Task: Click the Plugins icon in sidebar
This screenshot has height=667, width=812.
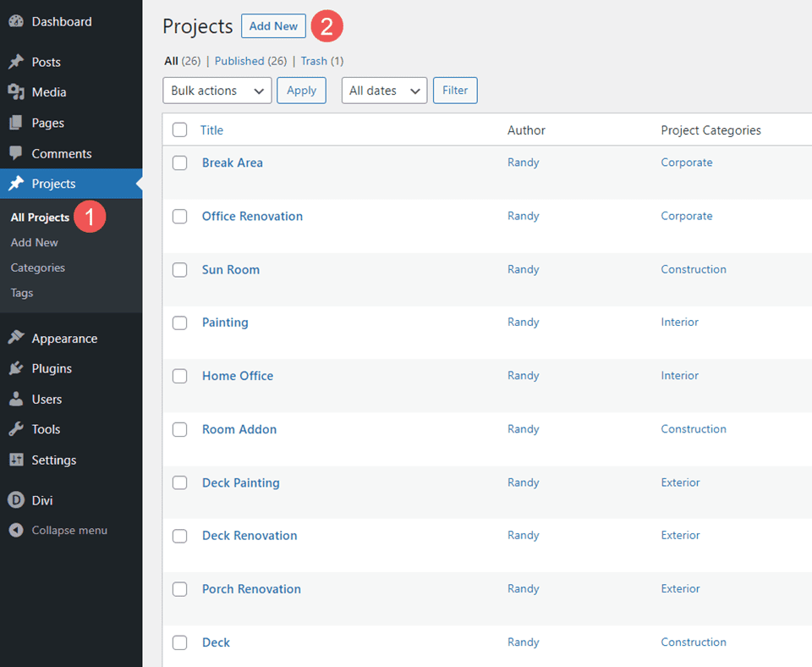Action: click(x=17, y=367)
